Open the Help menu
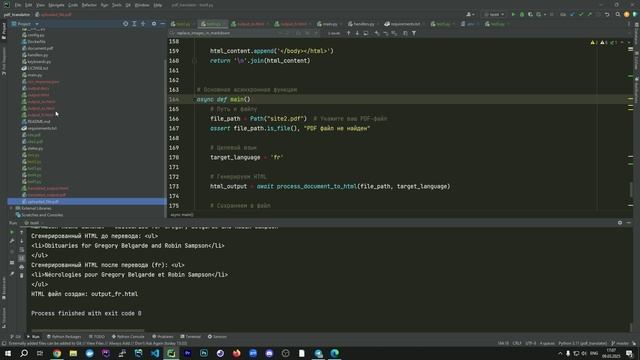 click(x=158, y=5)
